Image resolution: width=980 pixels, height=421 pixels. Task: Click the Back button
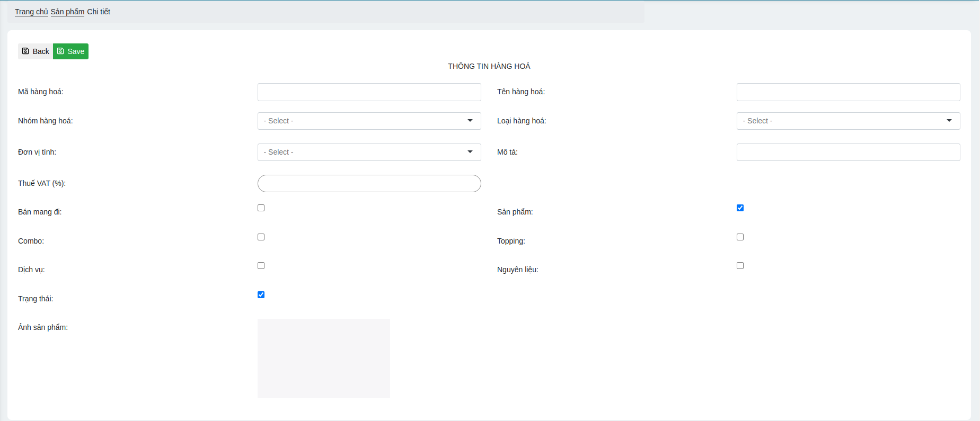(36, 51)
